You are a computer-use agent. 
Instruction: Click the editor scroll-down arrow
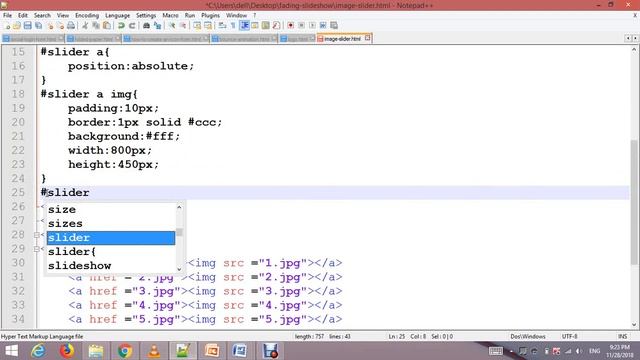[634, 325]
